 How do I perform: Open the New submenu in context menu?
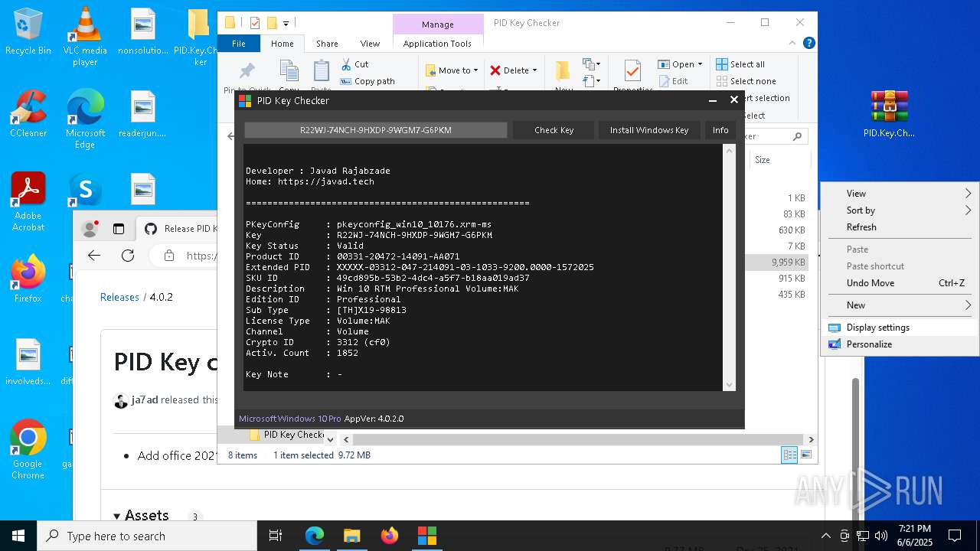[x=899, y=305]
